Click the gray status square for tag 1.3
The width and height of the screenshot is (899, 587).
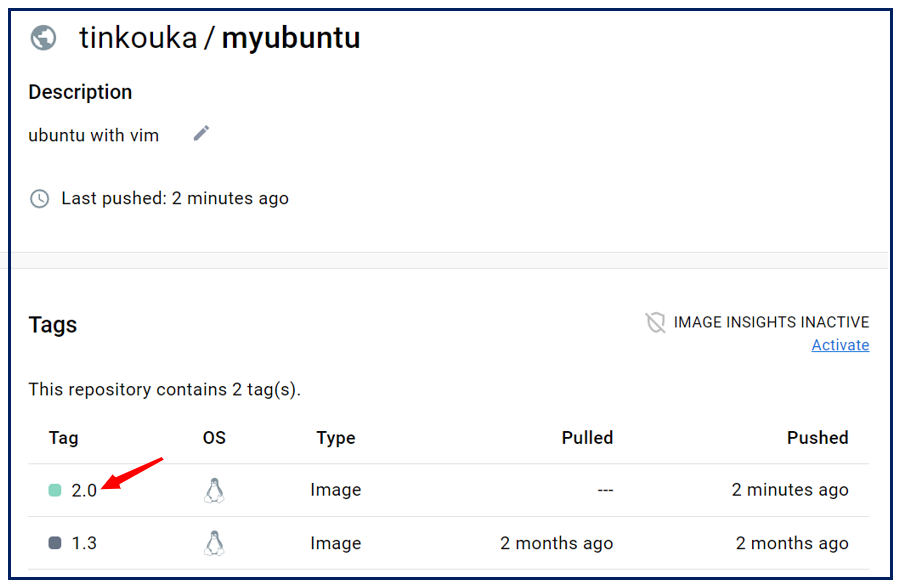click(x=55, y=543)
